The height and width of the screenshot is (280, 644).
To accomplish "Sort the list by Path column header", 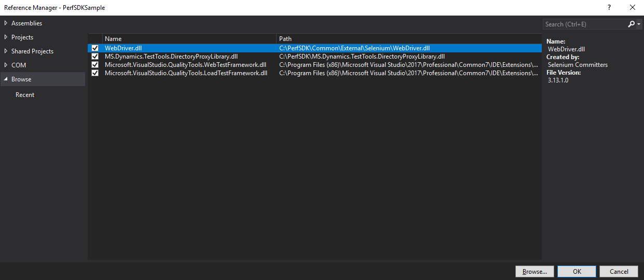I will point(408,39).
